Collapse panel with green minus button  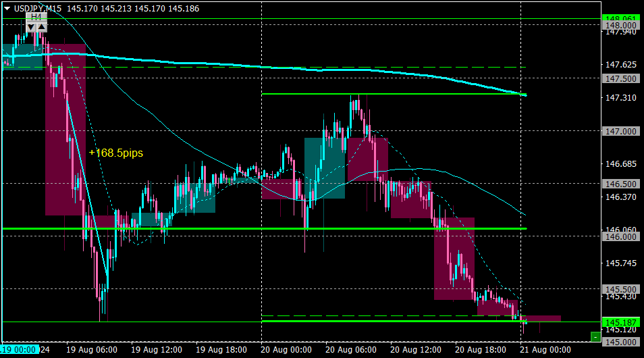595,337
